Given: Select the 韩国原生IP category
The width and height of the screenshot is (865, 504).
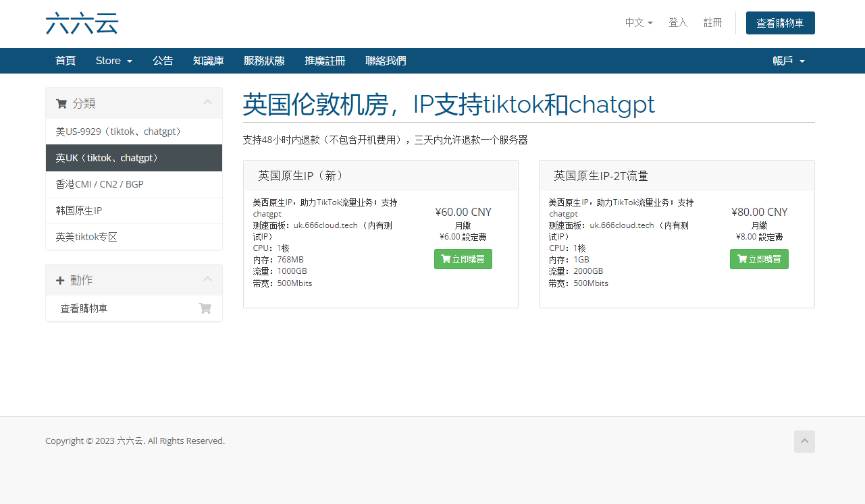Looking at the screenshot, I should point(78,211).
